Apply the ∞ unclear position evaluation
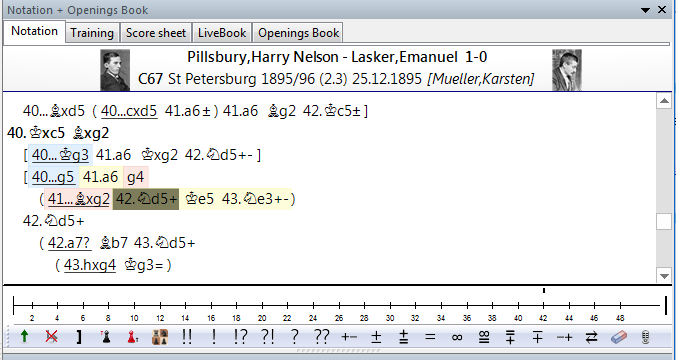This screenshot has height=360, width=676. [457, 337]
